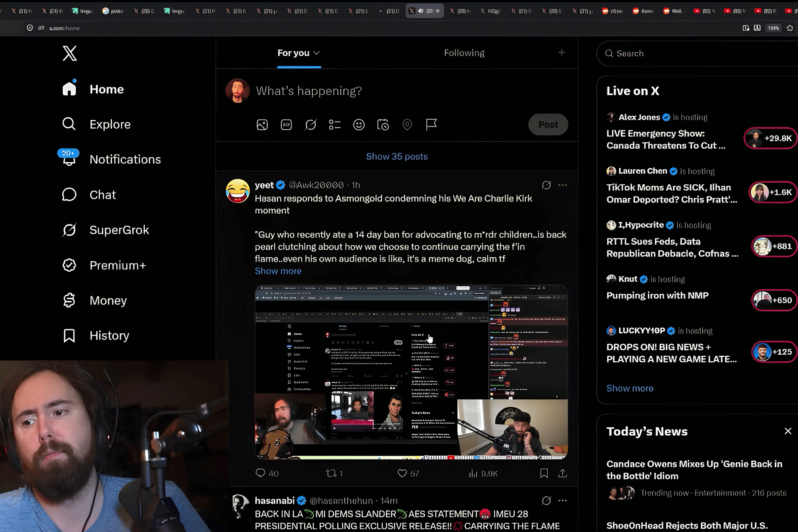The height and width of the screenshot is (532, 798).
Task: Add a poll to the post
Action: [x=335, y=125]
